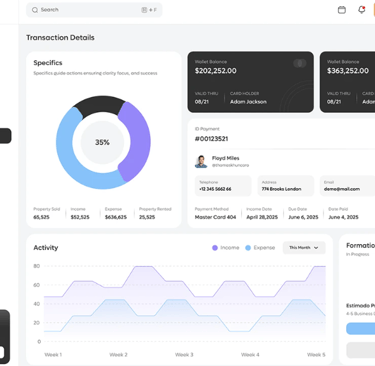Click Property Rented value 25,525

[x=147, y=217]
